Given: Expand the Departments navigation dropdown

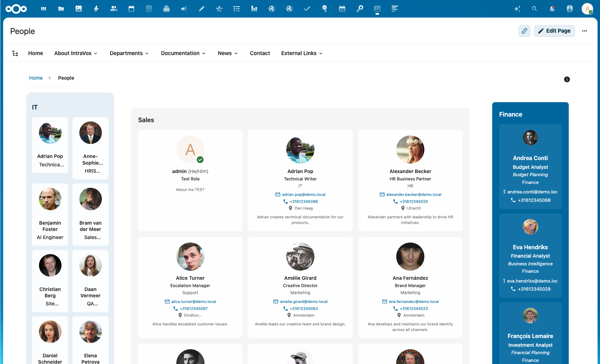Looking at the screenshot, I should 129,53.
